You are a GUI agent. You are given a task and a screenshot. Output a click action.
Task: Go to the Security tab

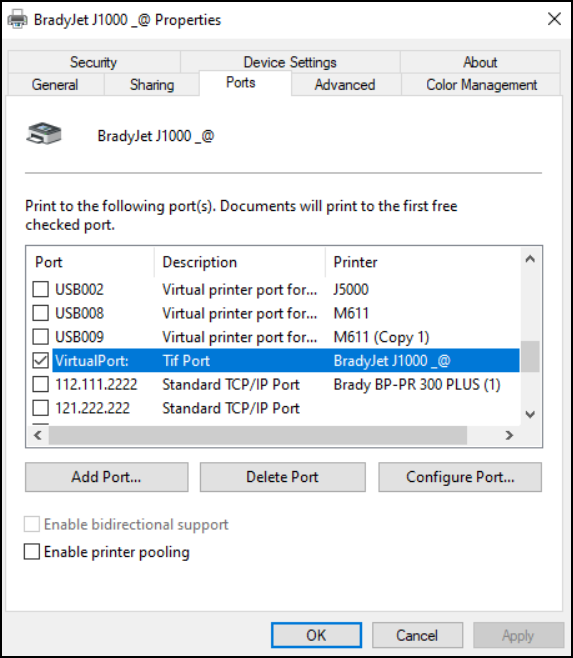[x=94, y=62]
